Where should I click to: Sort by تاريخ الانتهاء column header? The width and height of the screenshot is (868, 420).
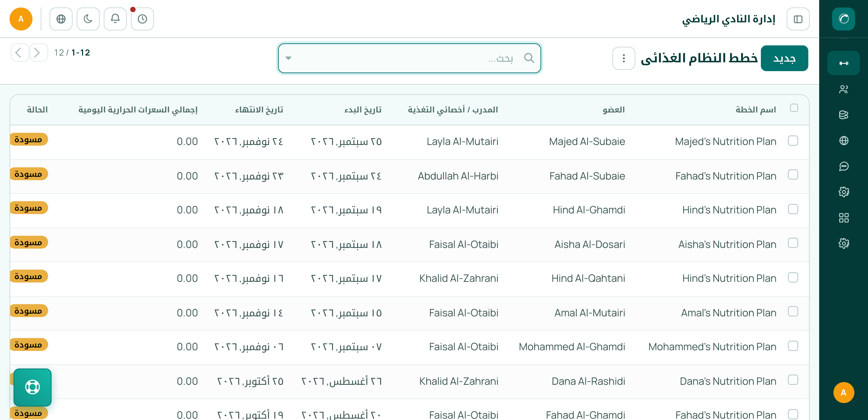click(x=259, y=110)
